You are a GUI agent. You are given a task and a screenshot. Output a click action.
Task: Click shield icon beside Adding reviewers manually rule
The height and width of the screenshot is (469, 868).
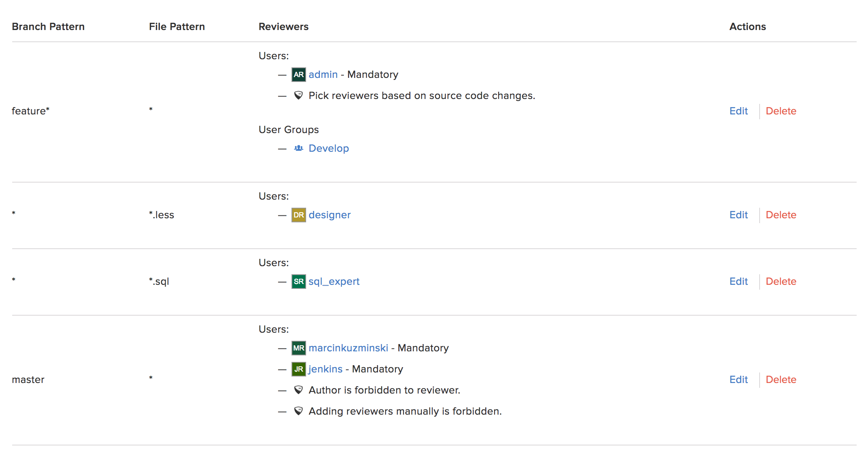[298, 411]
